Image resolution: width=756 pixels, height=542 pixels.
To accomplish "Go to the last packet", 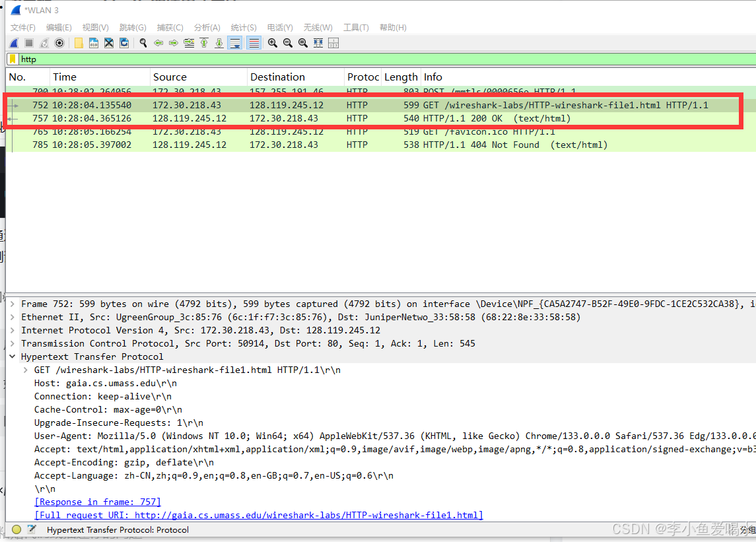I will coord(219,43).
